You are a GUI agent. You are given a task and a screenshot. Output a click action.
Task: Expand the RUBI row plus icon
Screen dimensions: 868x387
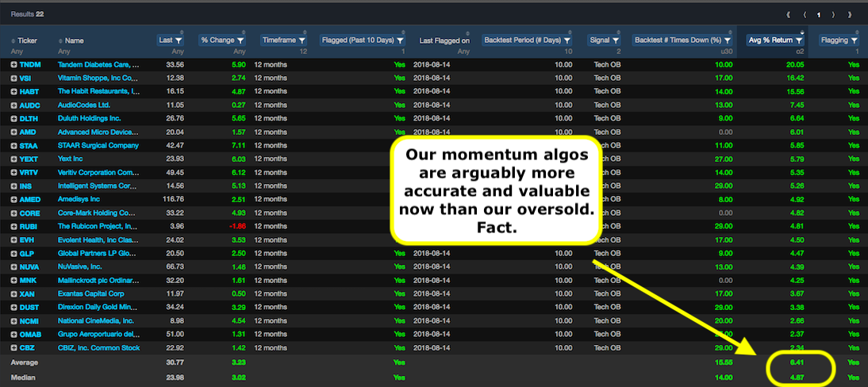coord(13,227)
